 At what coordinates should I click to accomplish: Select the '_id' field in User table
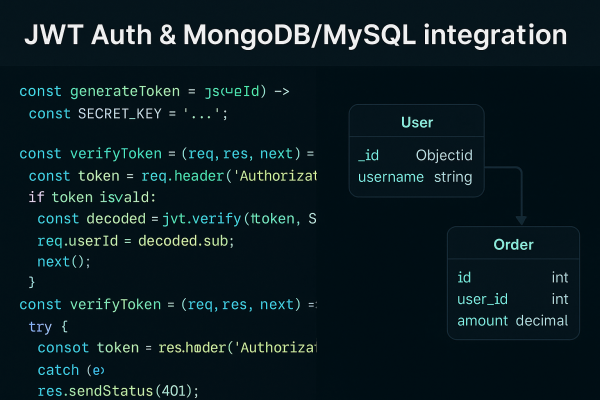[x=368, y=155]
